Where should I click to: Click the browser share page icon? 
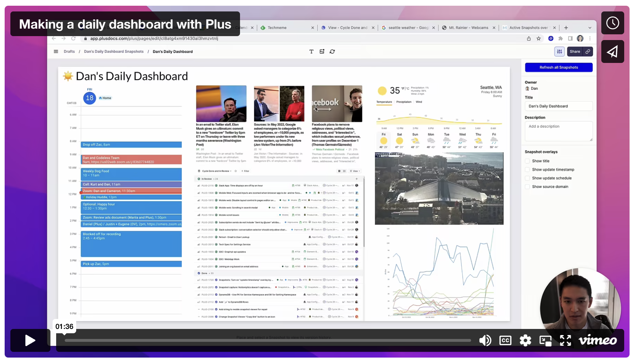pyautogui.click(x=529, y=39)
